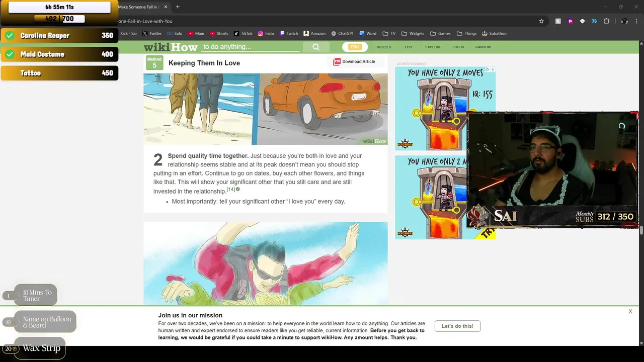This screenshot has height=362, width=644.
Task: Open the ChatGPT bookmark
Action: coord(343,34)
